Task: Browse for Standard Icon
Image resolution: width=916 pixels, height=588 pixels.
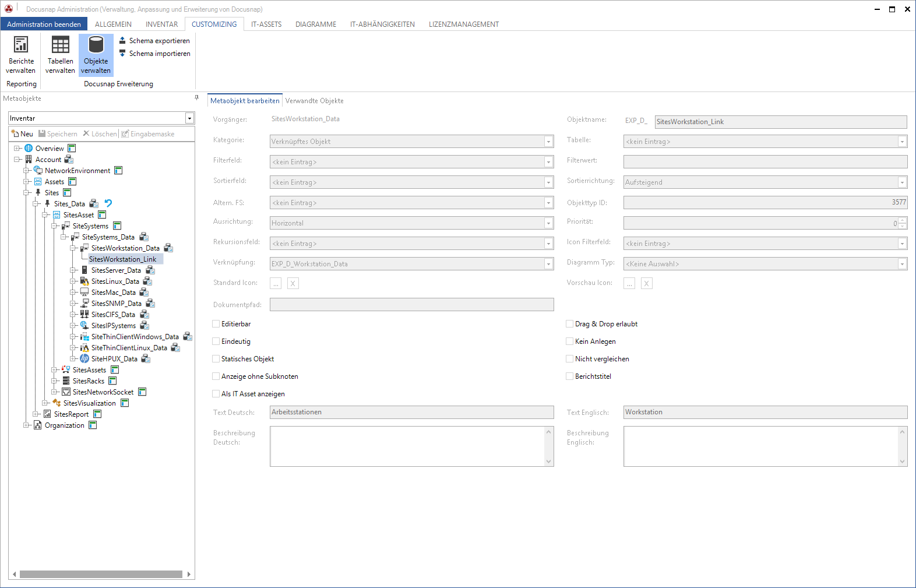Action: click(276, 283)
